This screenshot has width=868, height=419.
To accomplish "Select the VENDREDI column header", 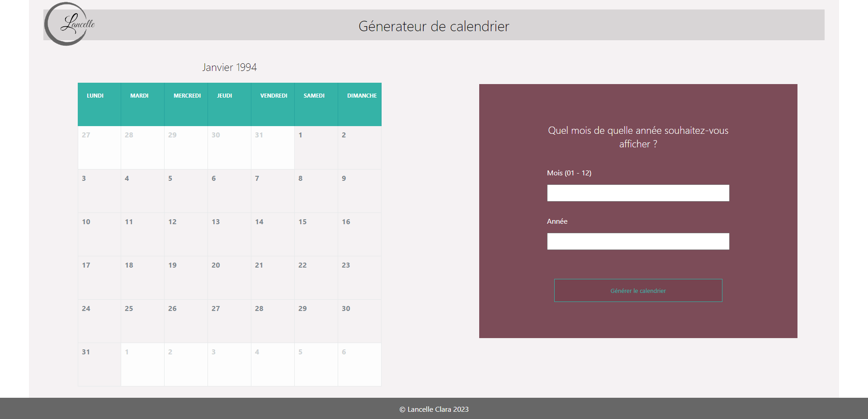I will click(x=273, y=104).
